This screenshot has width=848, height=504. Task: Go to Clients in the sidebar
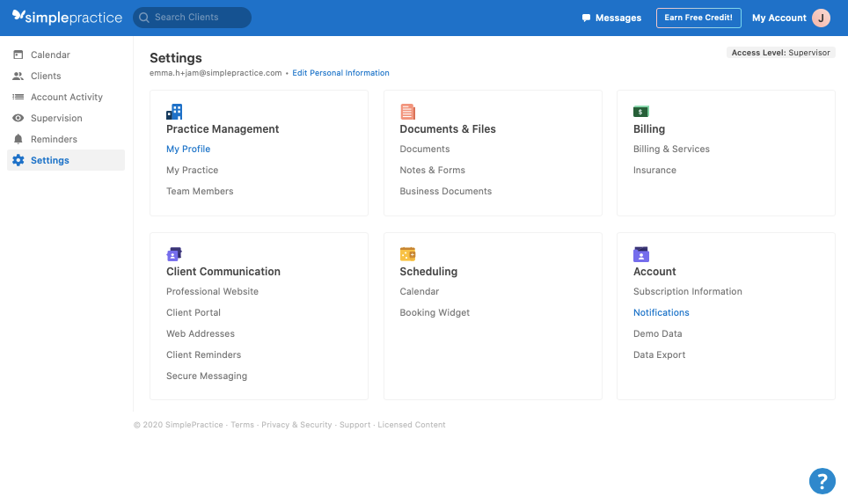click(65, 76)
